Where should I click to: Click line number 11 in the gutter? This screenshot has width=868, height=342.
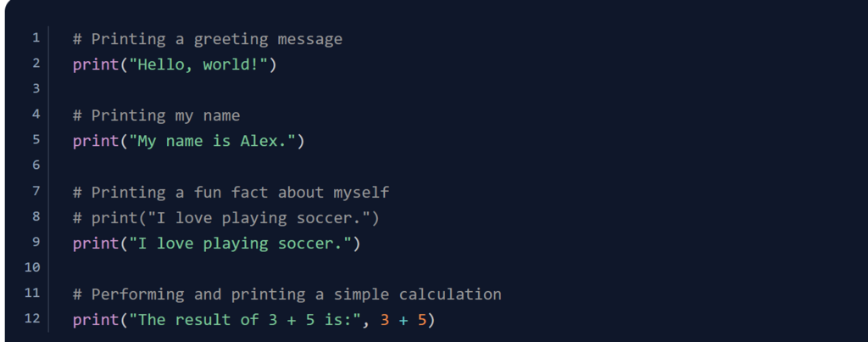32,293
